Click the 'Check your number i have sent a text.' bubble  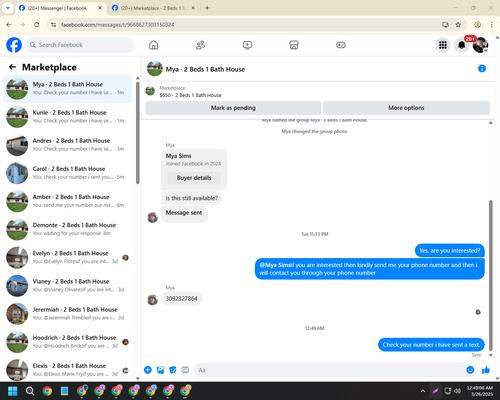(x=431, y=345)
